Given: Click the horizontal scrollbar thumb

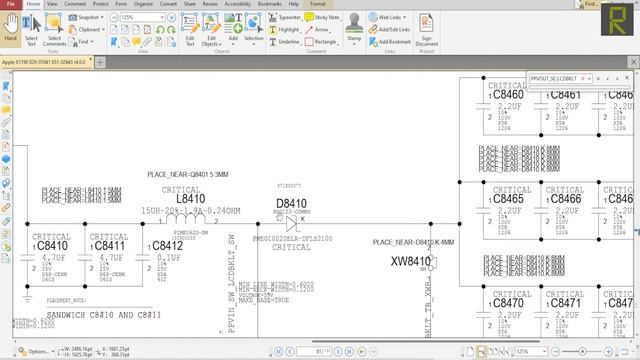Looking at the screenshot, I should tap(426, 341).
